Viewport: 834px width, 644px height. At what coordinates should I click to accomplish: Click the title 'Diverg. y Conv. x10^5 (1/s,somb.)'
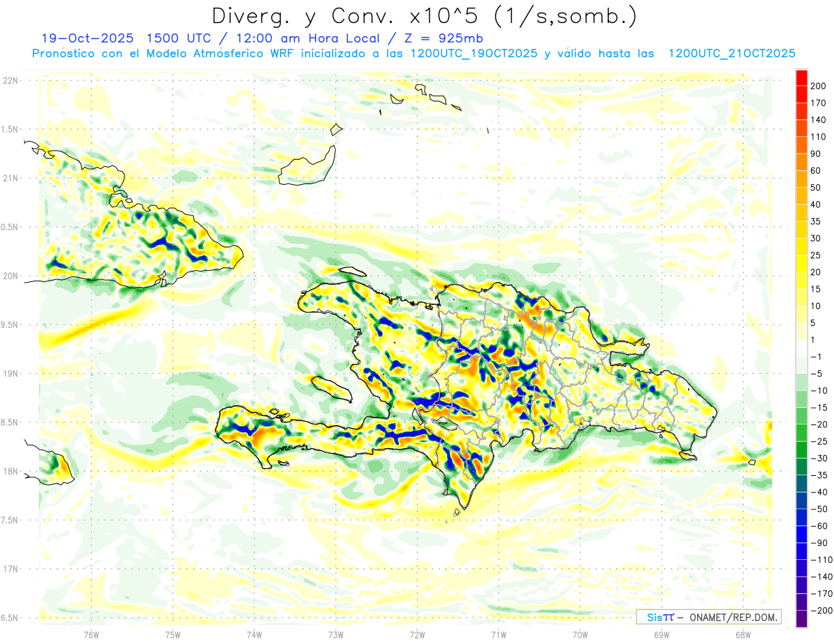click(424, 17)
